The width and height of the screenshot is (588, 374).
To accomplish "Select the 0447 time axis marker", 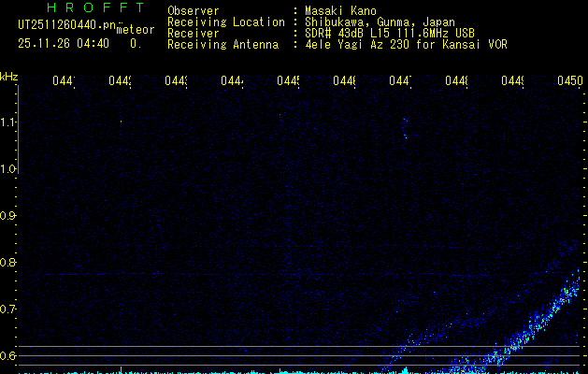I will pyautogui.click(x=400, y=80).
